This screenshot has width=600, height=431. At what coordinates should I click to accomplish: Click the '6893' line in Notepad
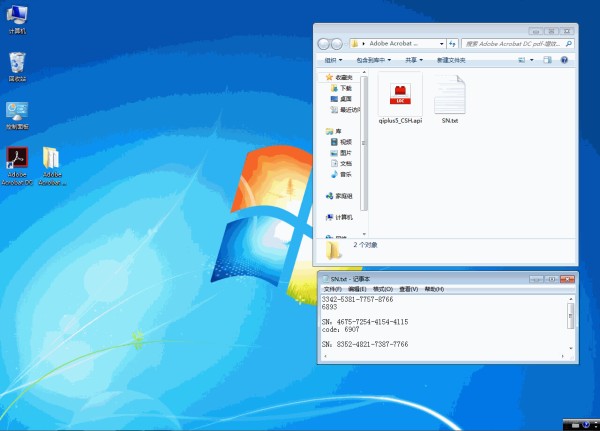pos(329,307)
